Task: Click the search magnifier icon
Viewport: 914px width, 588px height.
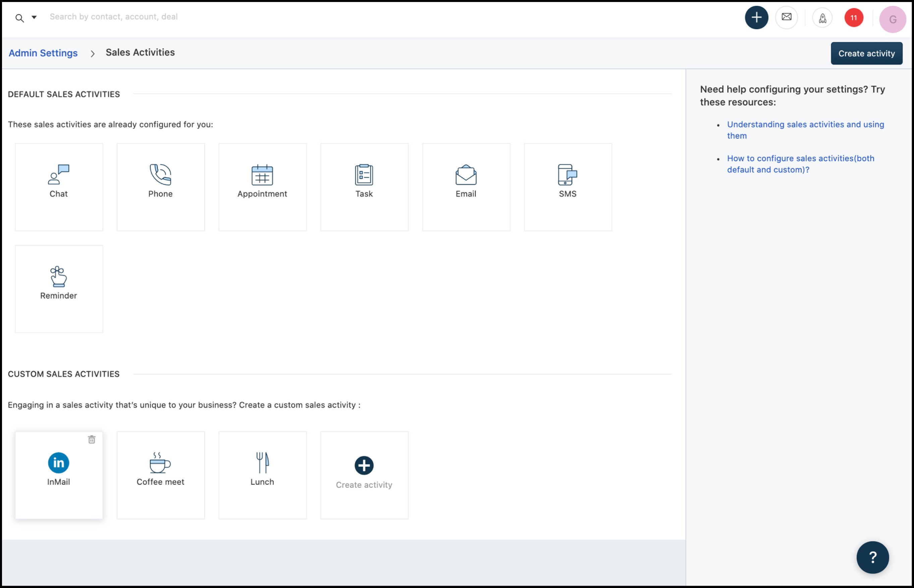Action: (x=19, y=17)
